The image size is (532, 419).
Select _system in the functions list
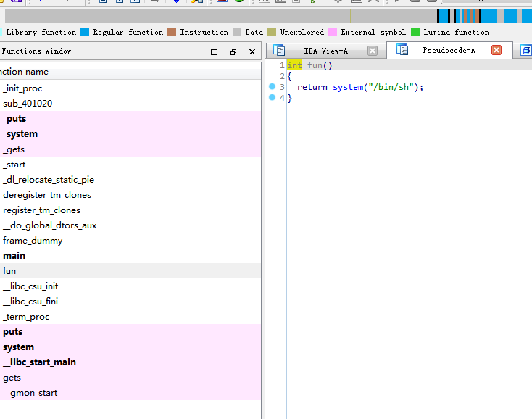coord(130,134)
